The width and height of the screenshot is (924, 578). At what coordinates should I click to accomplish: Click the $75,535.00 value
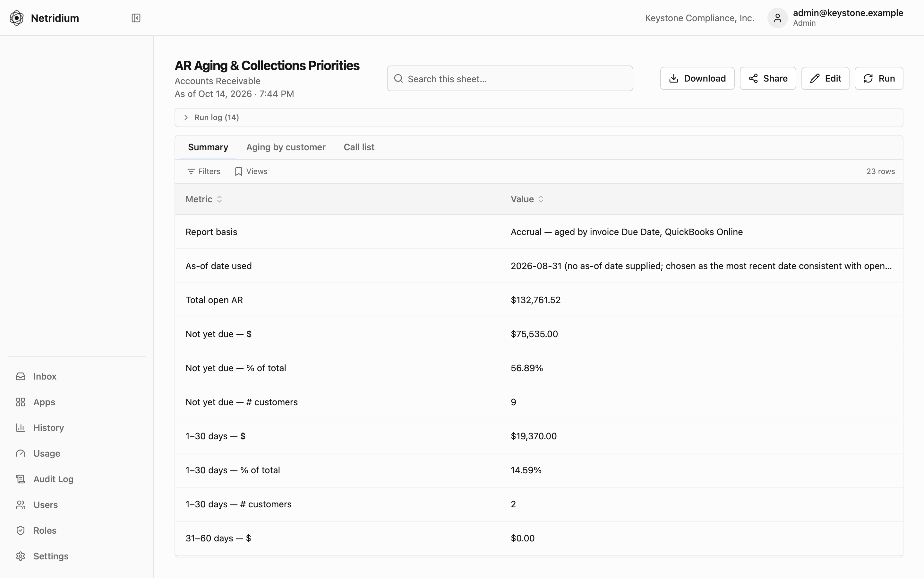534,334
